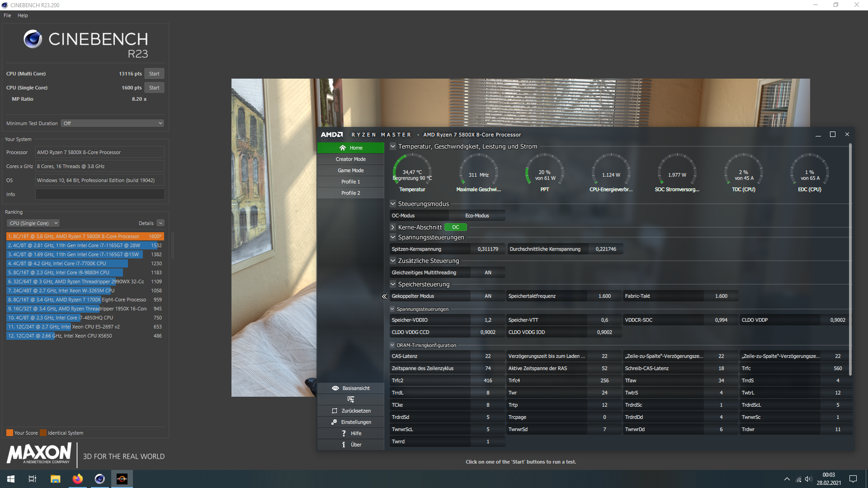Select OC-Modus control mode

403,216
